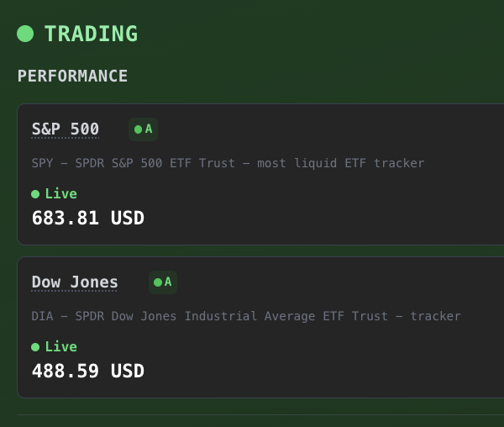This screenshot has height=427, width=504.
Task: Click the green Live dot under S&P 500
Action: (35, 194)
